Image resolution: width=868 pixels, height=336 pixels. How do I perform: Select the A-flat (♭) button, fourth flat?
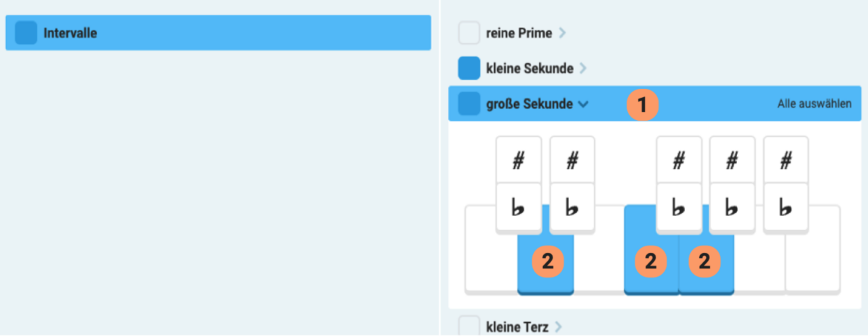pyautogui.click(x=732, y=208)
